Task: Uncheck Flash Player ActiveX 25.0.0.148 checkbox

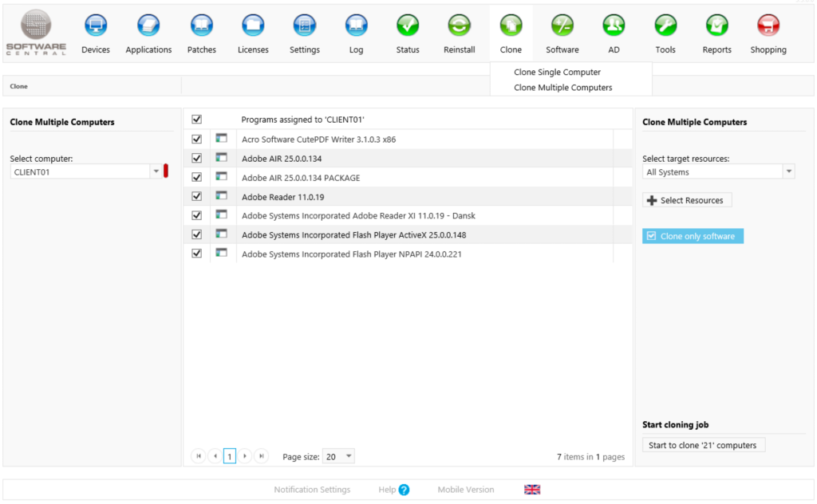Action: click(196, 234)
